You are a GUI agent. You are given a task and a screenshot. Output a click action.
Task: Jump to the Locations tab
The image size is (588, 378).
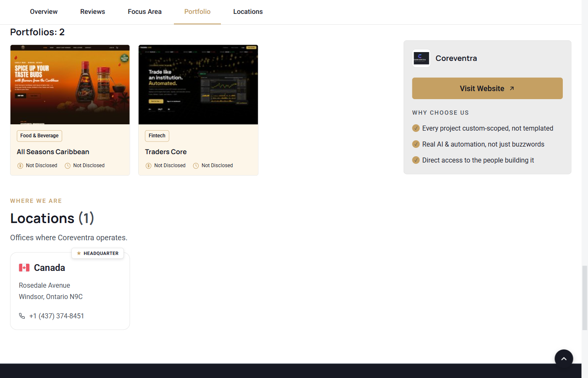(248, 12)
